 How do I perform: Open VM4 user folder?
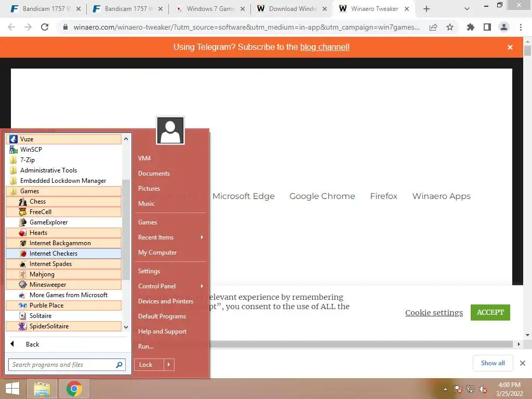click(144, 158)
